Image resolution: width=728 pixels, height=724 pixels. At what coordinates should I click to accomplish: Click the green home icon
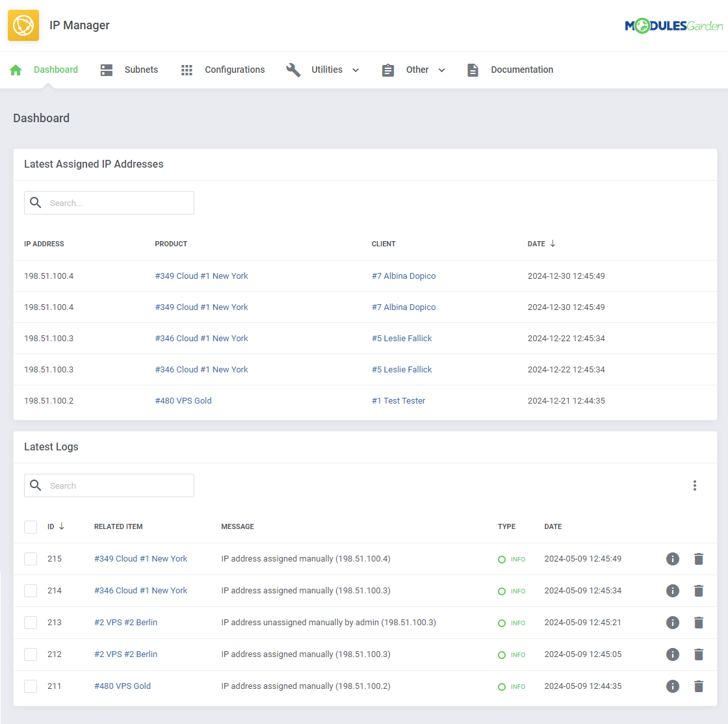click(x=16, y=70)
